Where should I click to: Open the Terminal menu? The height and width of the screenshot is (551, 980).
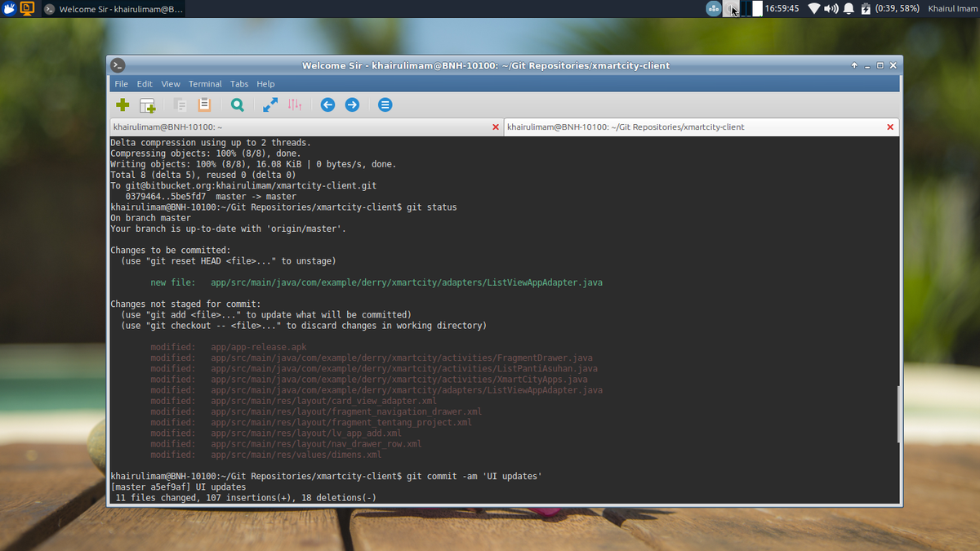click(x=205, y=84)
